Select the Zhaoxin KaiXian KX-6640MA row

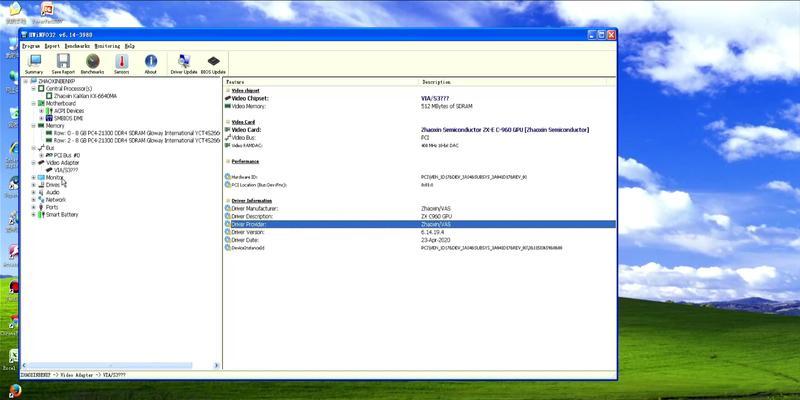click(81, 96)
